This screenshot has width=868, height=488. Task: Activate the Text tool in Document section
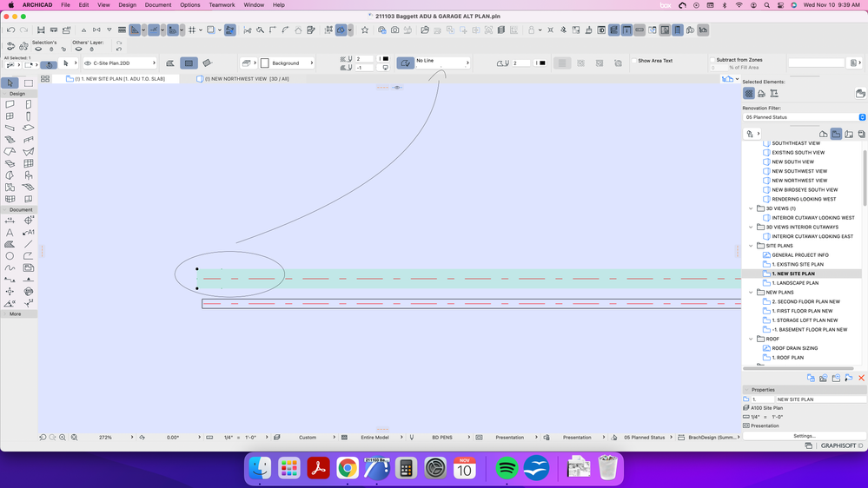pos(10,233)
